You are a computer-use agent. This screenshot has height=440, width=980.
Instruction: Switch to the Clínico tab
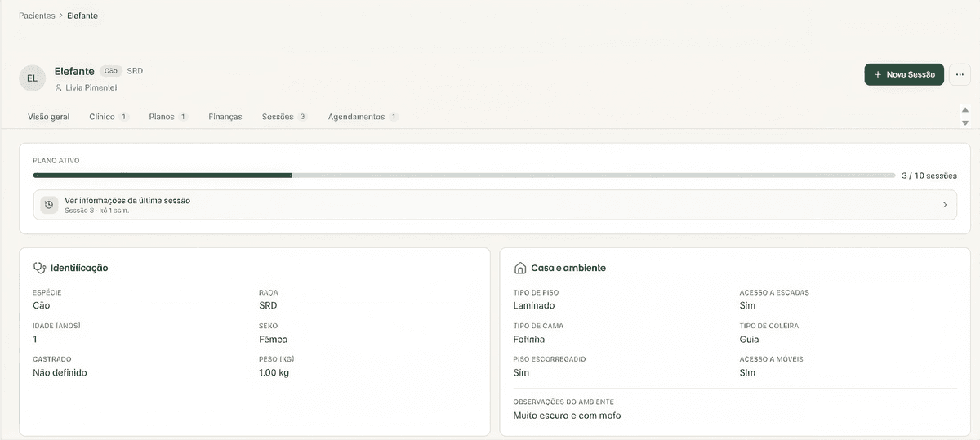pos(109,117)
